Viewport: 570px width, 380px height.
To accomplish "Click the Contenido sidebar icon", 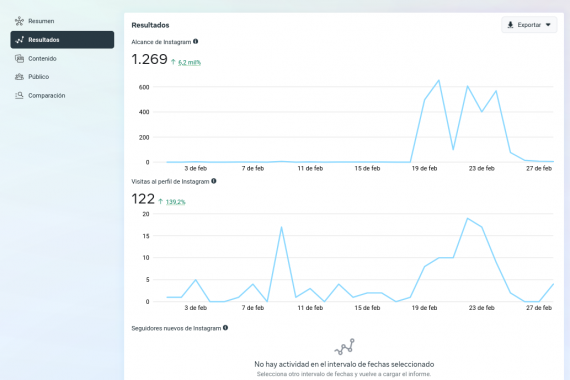I will coord(19,58).
